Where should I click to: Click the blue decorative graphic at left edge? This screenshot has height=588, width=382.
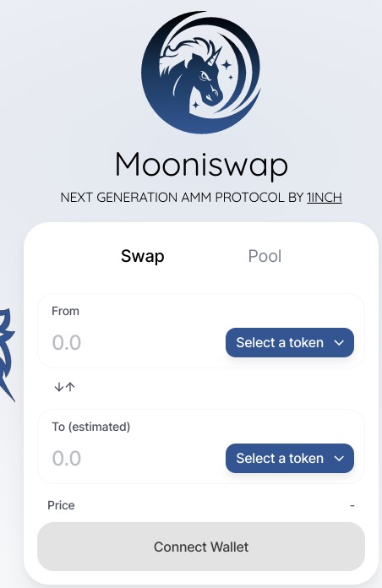pyautogui.click(x=7, y=355)
